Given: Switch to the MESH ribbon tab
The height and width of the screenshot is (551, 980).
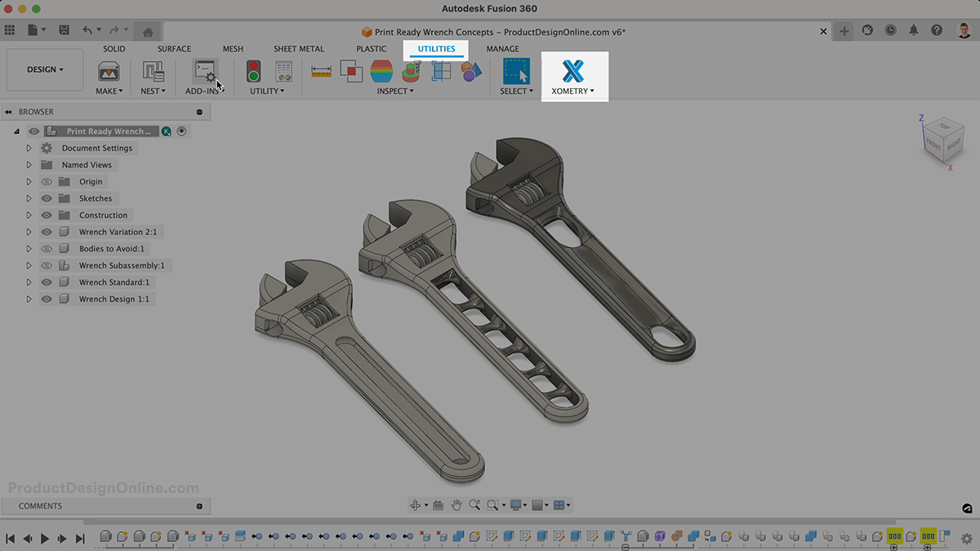Looking at the screenshot, I should (233, 49).
